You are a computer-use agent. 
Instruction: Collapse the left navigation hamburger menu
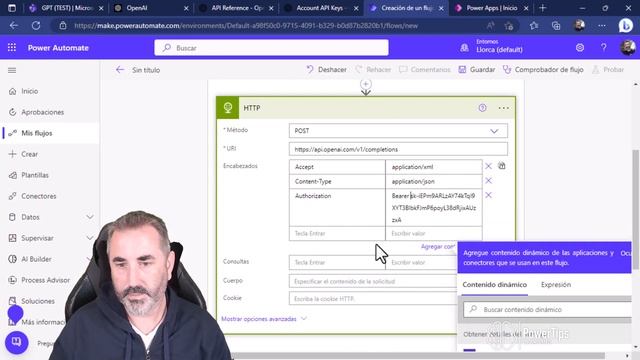click(12, 70)
